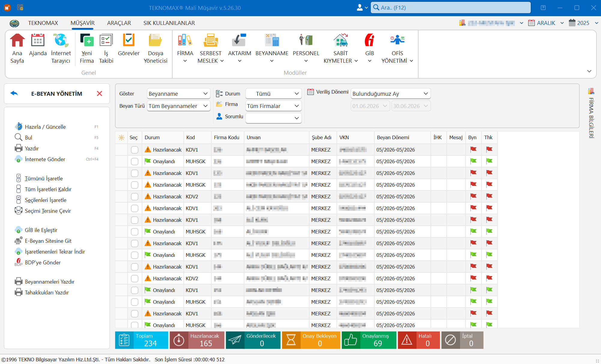601x364 pixels.
Task: Open SERBEST MESLEK module
Action: (x=210, y=49)
